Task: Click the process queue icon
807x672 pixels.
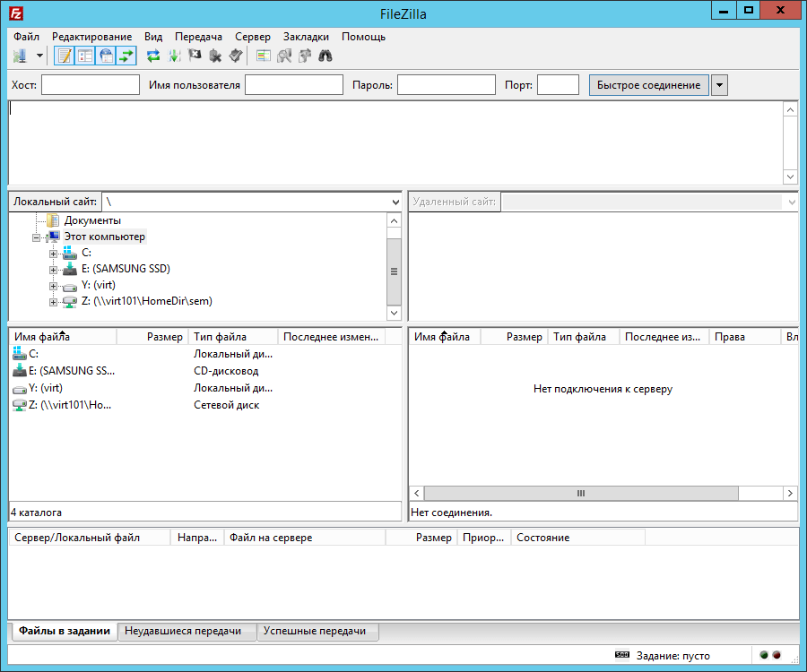Action: (x=175, y=56)
